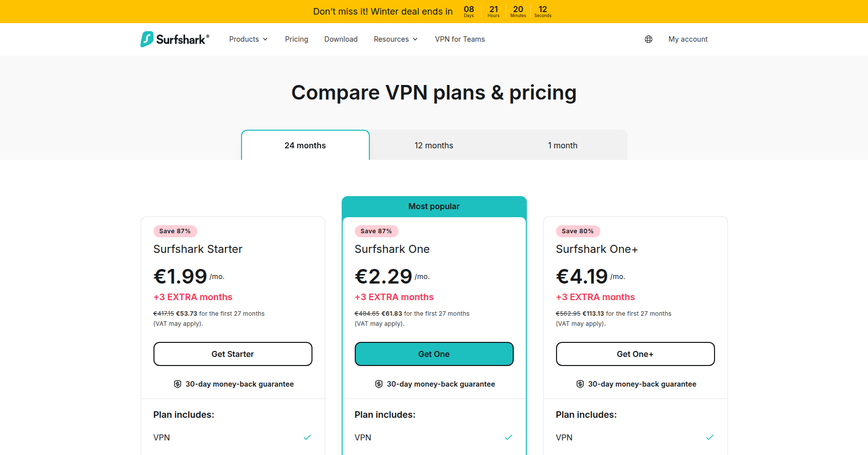Image resolution: width=868 pixels, height=455 pixels.
Task: Click shield icon in One+ guarantee
Action: [x=580, y=384]
